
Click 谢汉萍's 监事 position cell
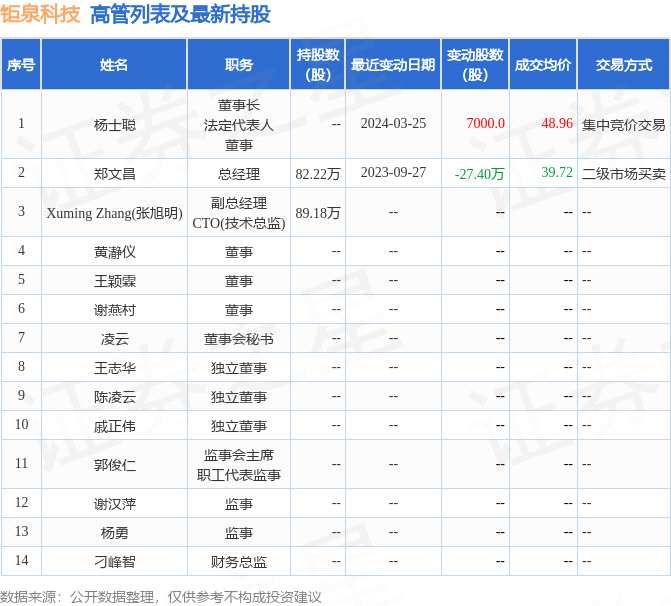click(238, 504)
